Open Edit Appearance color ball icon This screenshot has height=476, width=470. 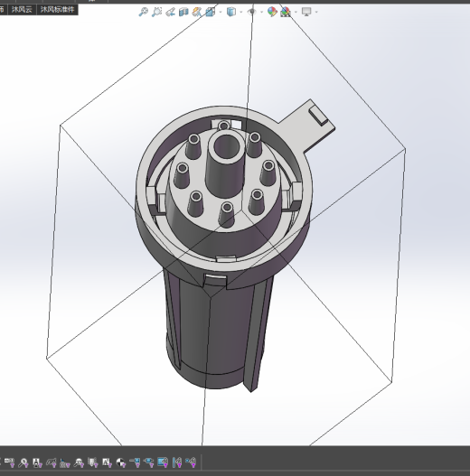272,12
